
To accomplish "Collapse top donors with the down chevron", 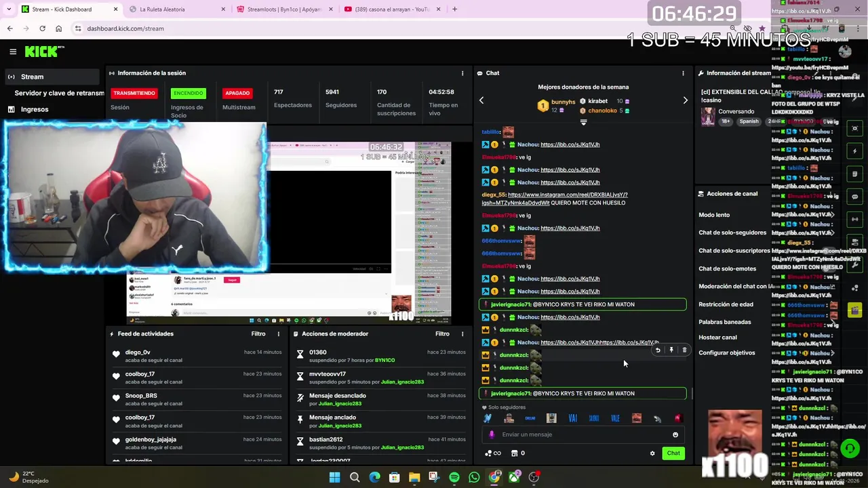I will coord(583,123).
